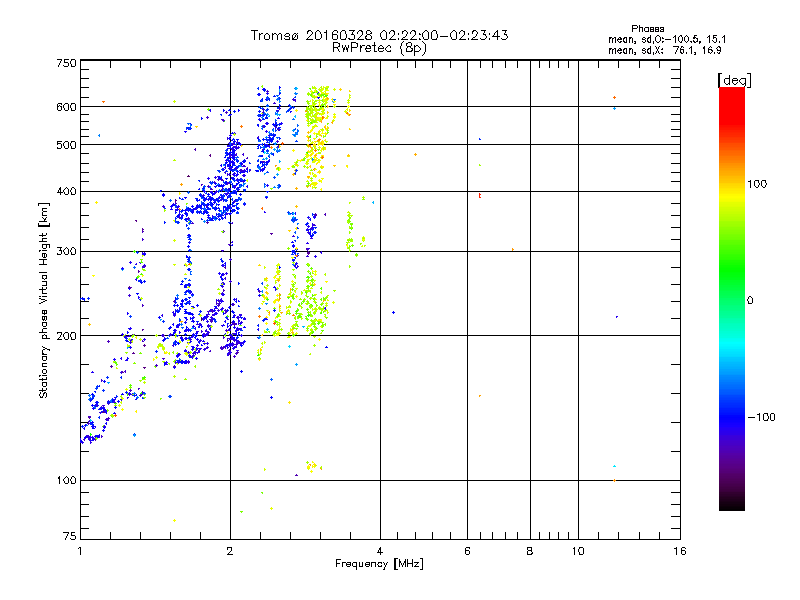Click the 'Frequency [MHz]' axis label

(x=379, y=564)
